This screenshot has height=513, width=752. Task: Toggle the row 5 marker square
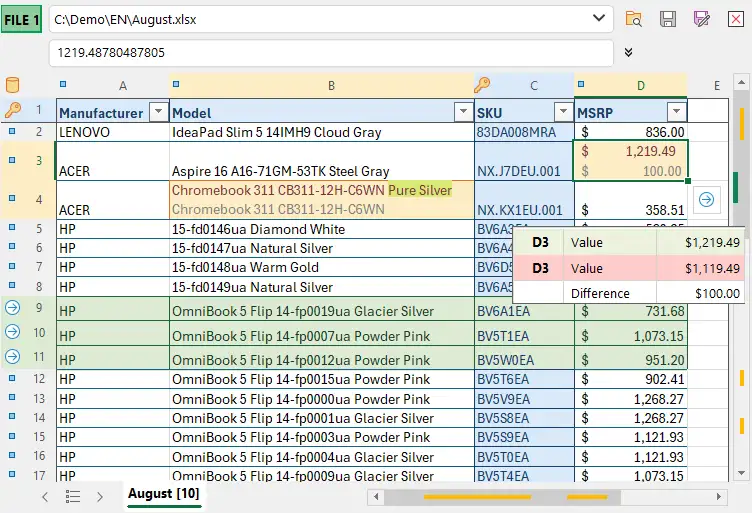12,227
